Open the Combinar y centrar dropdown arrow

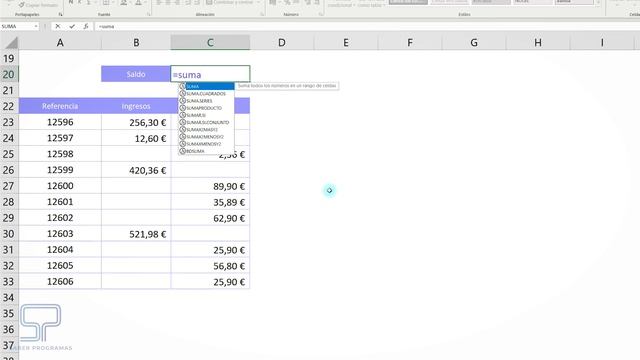(259, 2)
